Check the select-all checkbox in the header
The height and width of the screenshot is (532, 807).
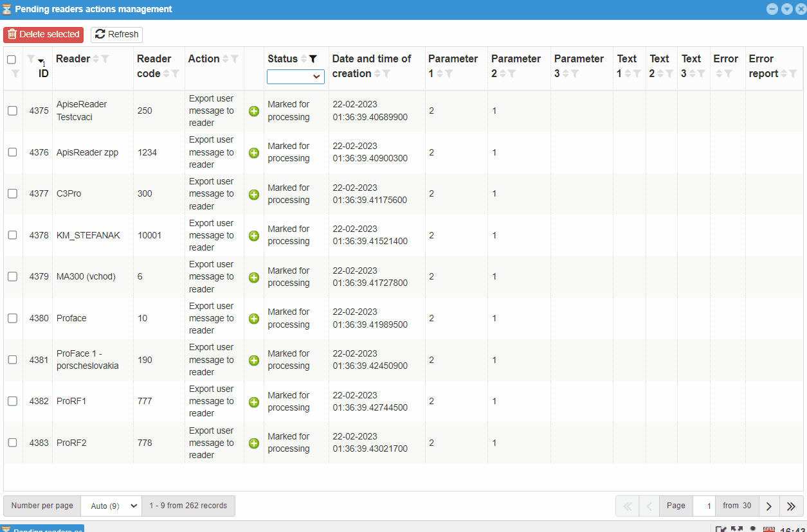click(12, 58)
